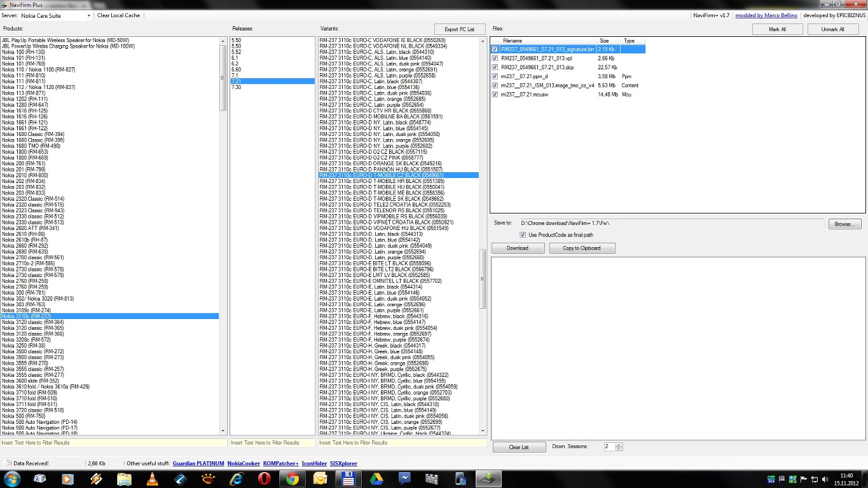Increase the Down. Sessions spinner value
Image resolution: width=868 pixels, height=488 pixels.
coord(619,445)
